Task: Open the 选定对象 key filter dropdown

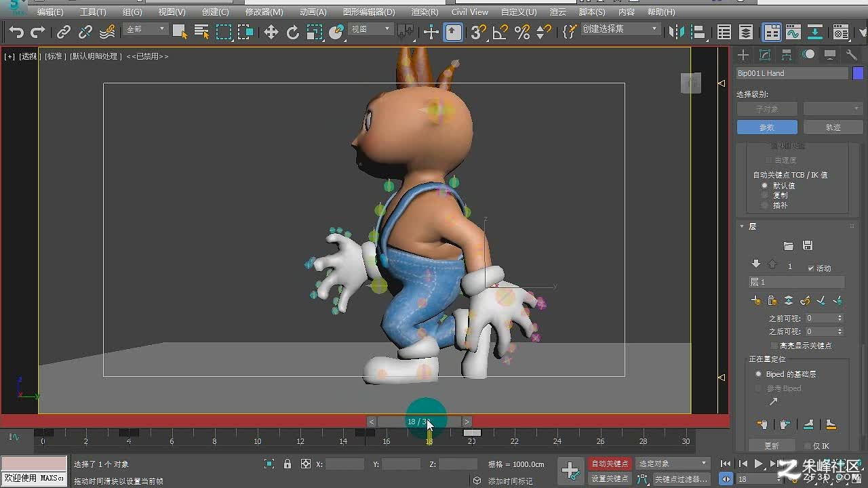Action: 673,464
